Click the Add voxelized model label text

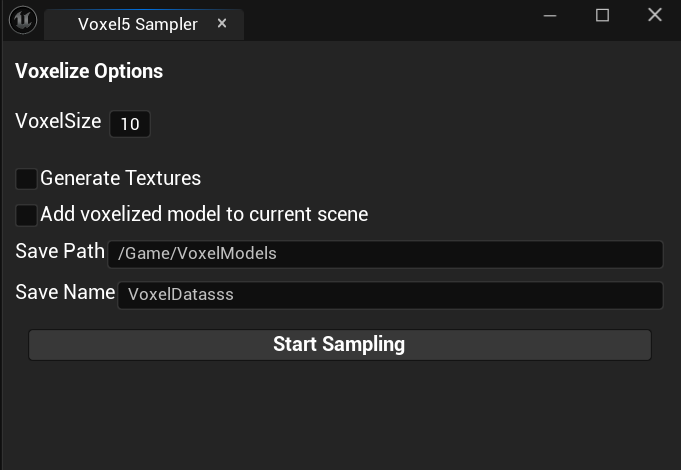(x=204, y=214)
